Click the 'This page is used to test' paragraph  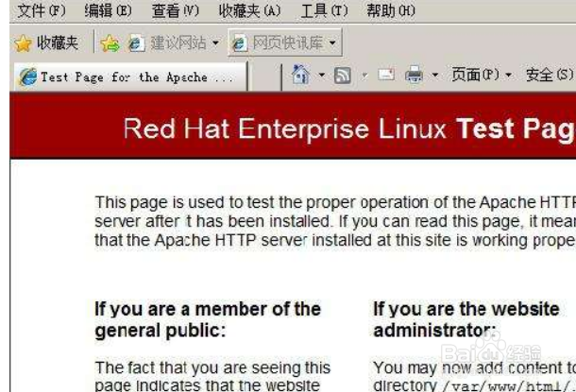[x=335, y=221]
